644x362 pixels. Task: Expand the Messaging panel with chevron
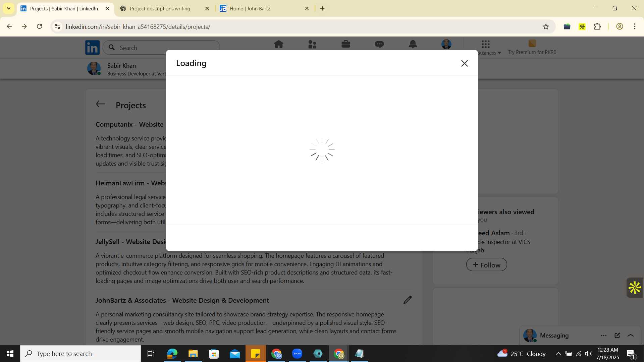coord(631,336)
